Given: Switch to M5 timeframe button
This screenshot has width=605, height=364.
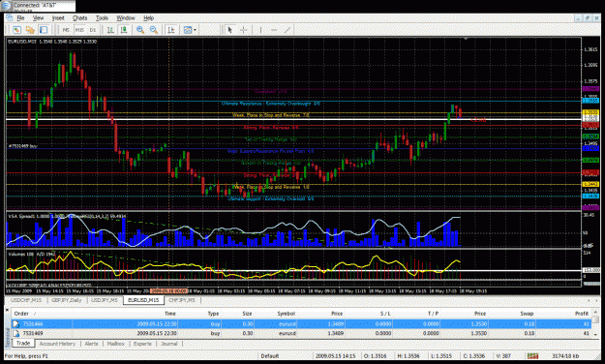Looking at the screenshot, I should [x=66, y=30].
